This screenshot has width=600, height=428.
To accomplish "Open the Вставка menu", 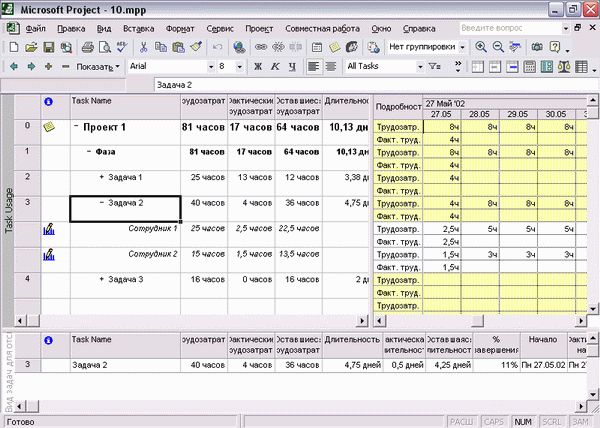I will [139, 29].
